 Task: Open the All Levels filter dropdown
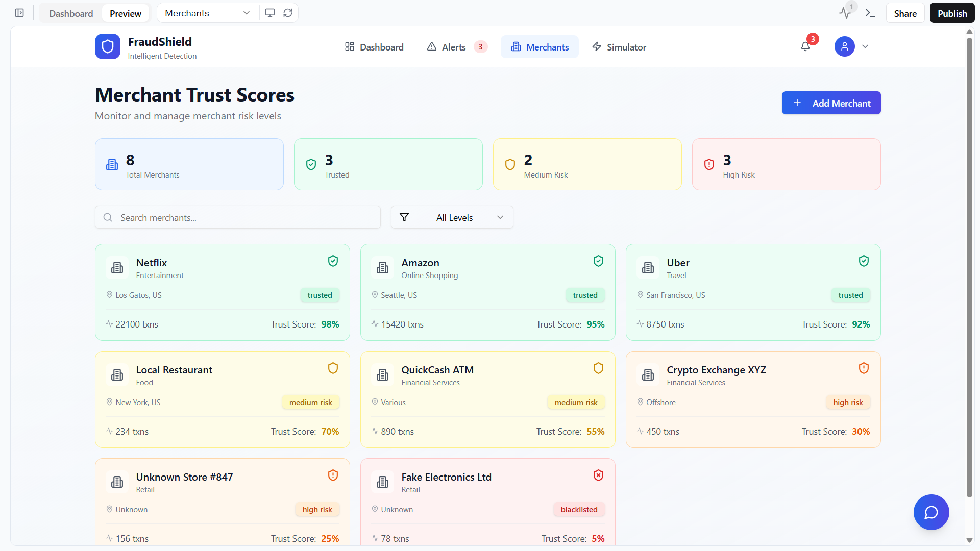451,217
